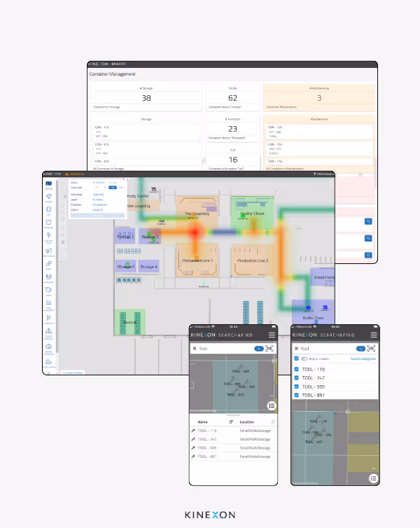Open Search categories link on right phone
Image resolution: width=420 pixels, height=528 pixels.
(363, 359)
